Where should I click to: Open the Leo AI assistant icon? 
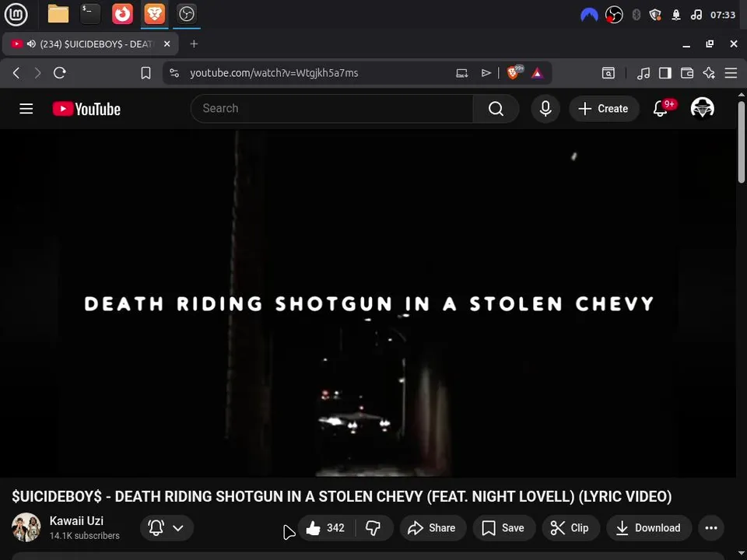[x=709, y=73]
